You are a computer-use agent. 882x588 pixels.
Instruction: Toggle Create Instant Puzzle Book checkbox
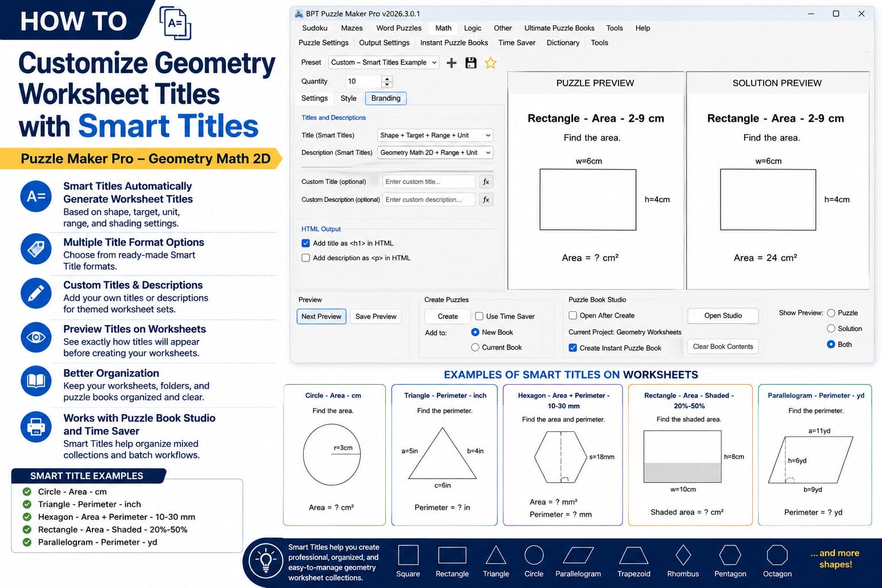click(572, 347)
